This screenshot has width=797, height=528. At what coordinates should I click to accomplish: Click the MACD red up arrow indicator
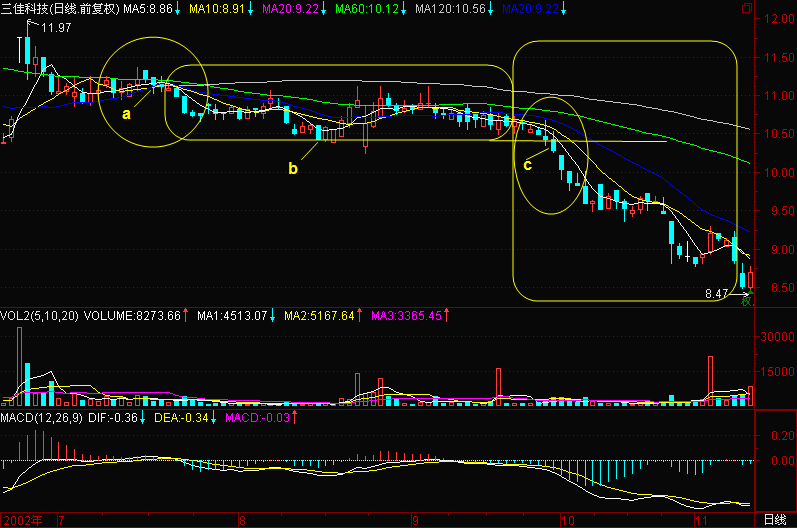coord(294,418)
